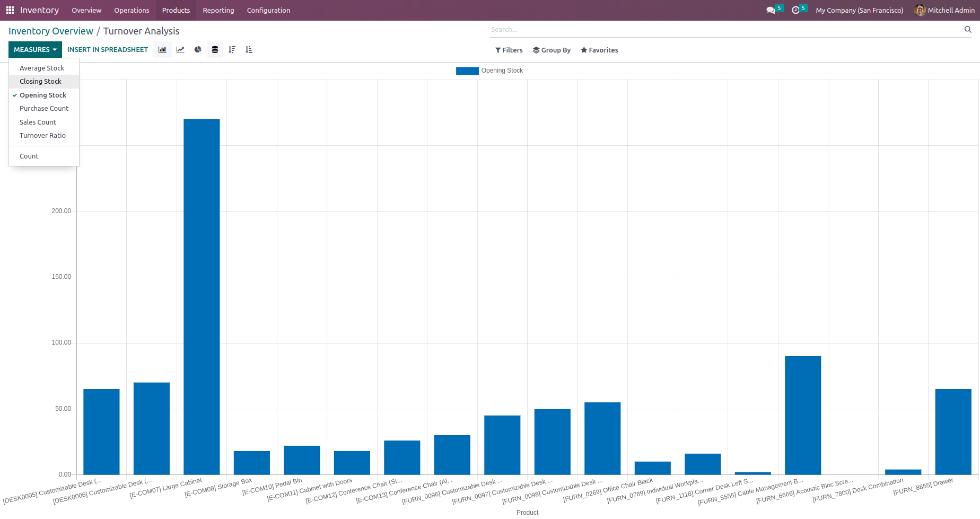Open the Reporting menu
980x519 pixels.
point(218,10)
